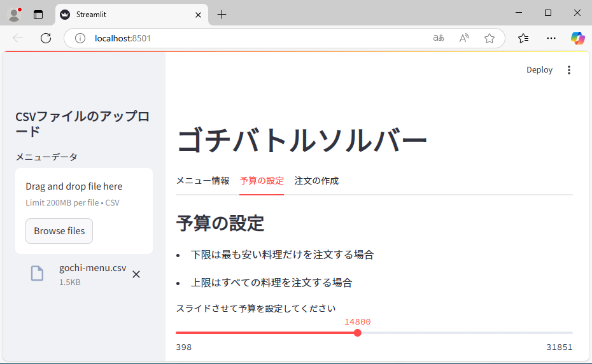Click the slider minimum value 398
This screenshot has height=364, width=592.
184,347
